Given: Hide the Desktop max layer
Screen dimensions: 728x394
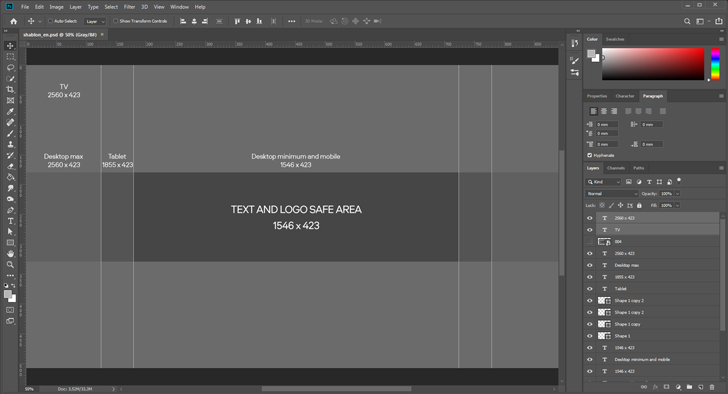Looking at the screenshot, I should (590, 265).
